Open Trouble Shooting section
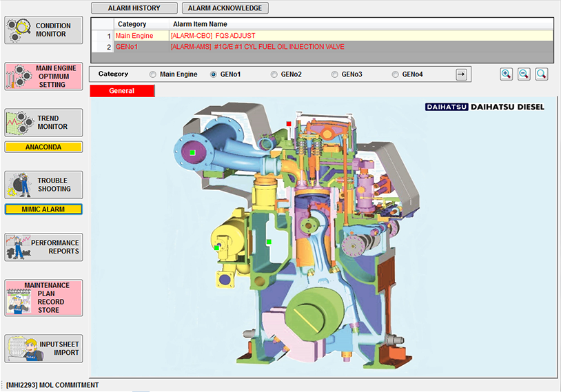This screenshot has height=392, width=561. (43, 185)
